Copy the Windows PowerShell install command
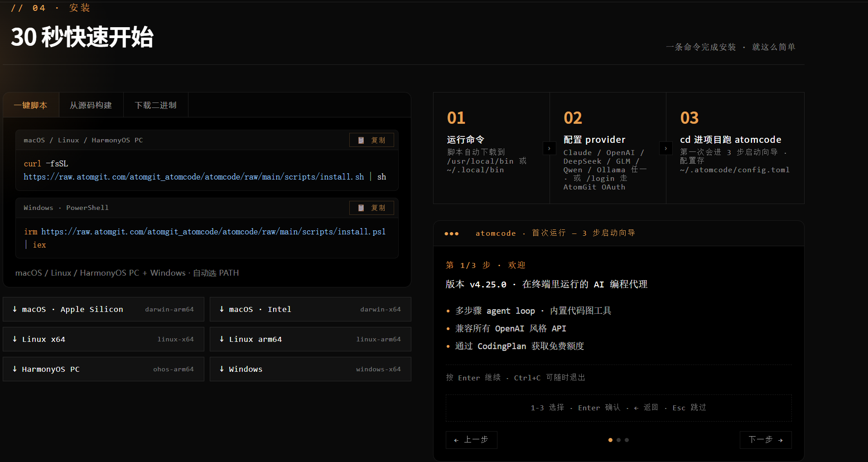Screen dimensions: 868x462 point(371,208)
